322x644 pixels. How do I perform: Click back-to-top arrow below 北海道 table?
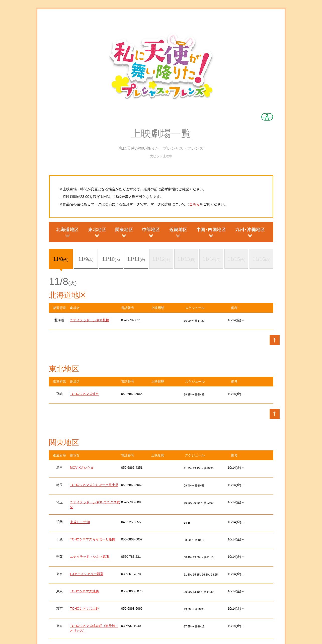click(x=275, y=340)
